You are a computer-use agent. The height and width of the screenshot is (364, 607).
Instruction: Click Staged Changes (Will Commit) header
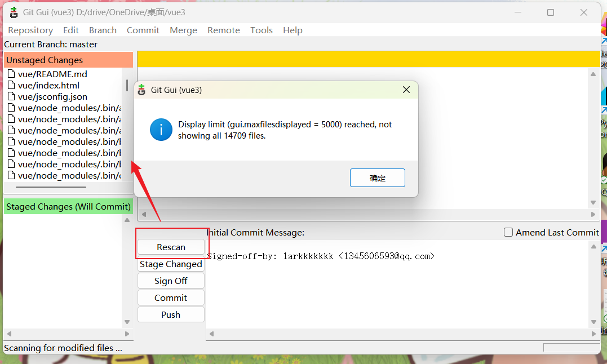(69, 207)
